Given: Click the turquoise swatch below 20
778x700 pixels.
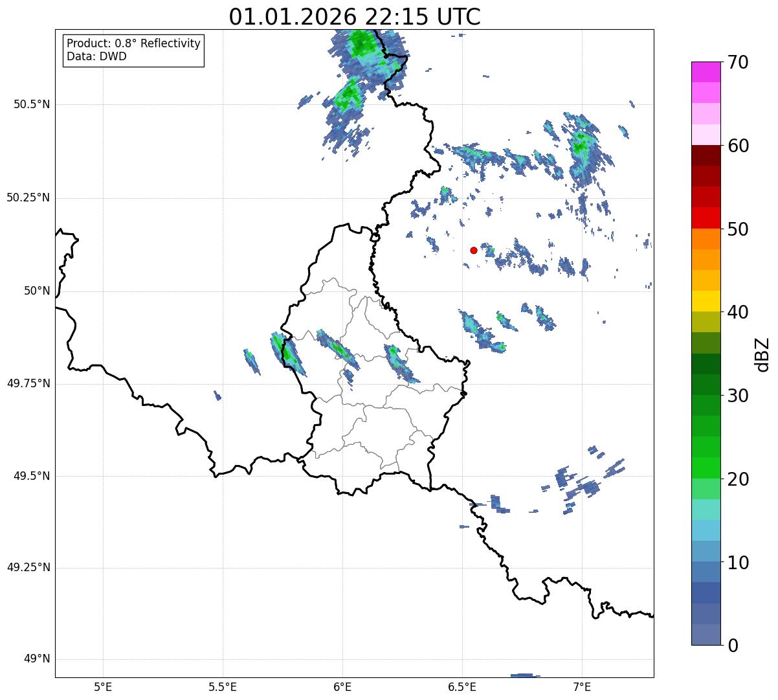Looking at the screenshot, I should click(x=706, y=510).
